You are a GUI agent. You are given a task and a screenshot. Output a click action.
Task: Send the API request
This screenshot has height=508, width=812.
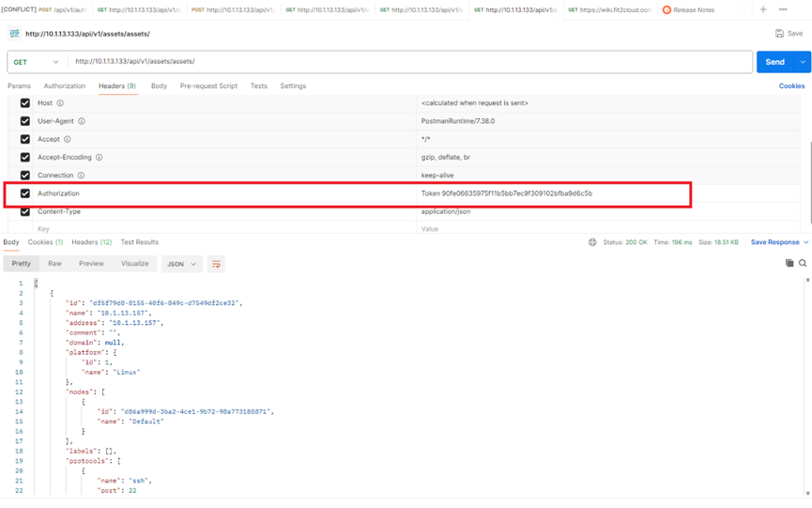[x=774, y=62]
